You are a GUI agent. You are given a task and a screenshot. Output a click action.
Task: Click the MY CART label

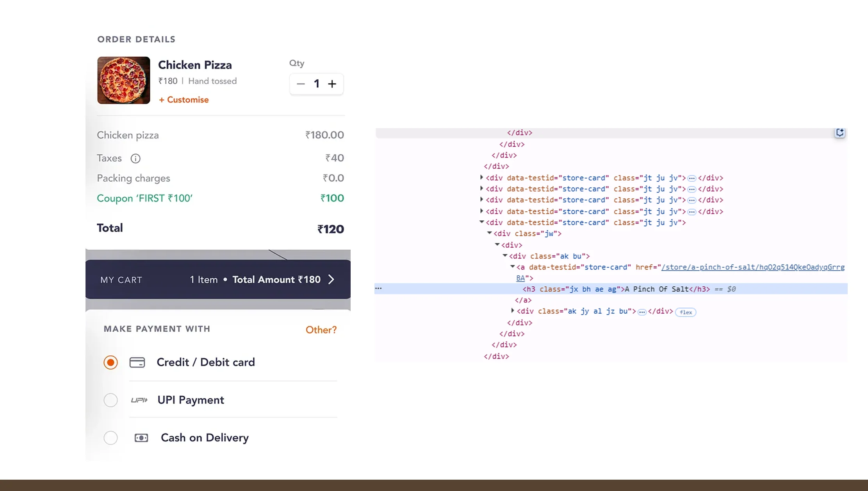pyautogui.click(x=121, y=280)
